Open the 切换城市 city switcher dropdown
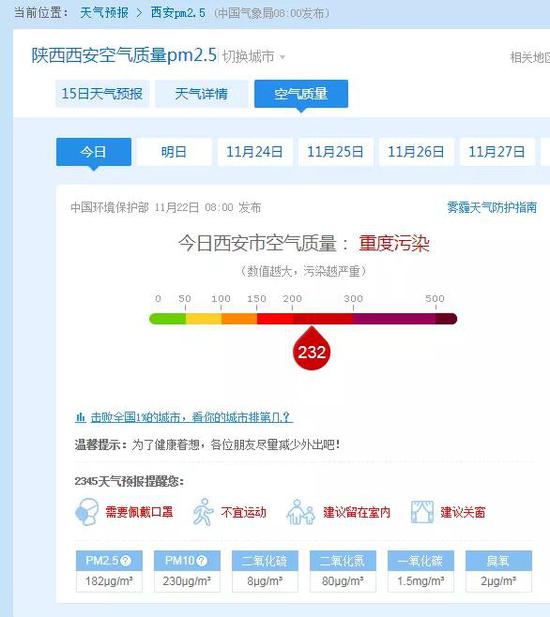This screenshot has width=550, height=617. click(254, 57)
